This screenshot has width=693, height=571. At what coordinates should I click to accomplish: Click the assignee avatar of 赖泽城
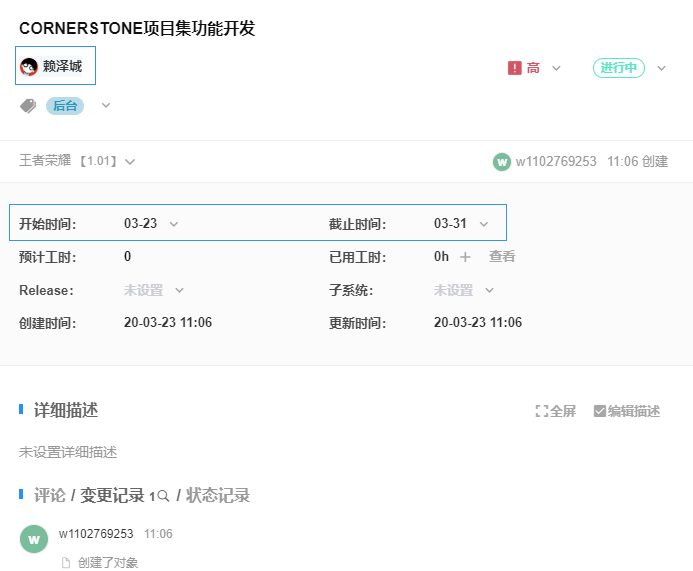[29, 67]
